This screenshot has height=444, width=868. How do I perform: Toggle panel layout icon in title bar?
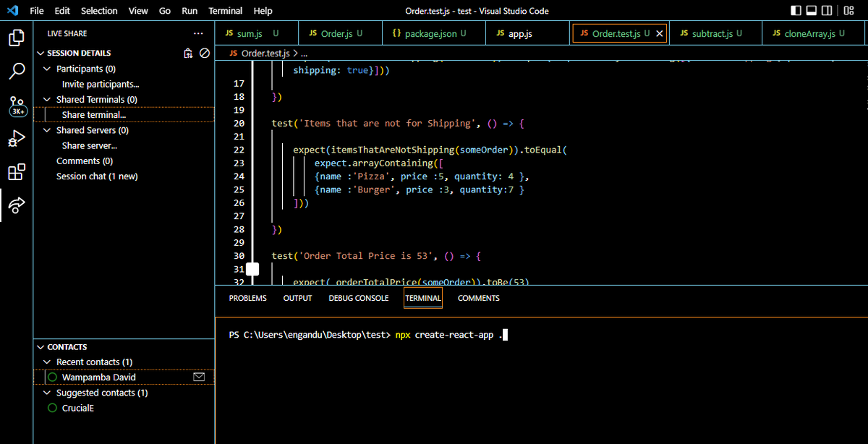tap(812, 11)
